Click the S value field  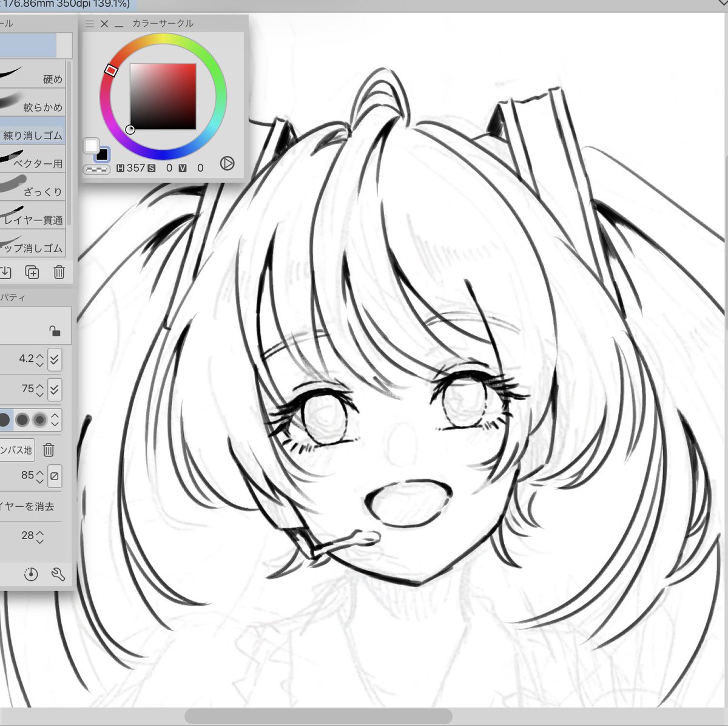click(x=168, y=168)
